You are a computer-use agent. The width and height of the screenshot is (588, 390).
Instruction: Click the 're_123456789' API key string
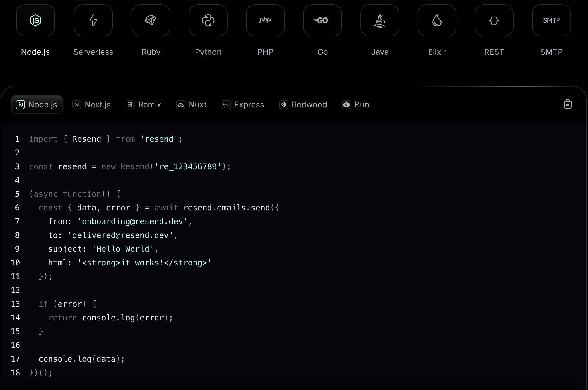pyautogui.click(x=188, y=166)
